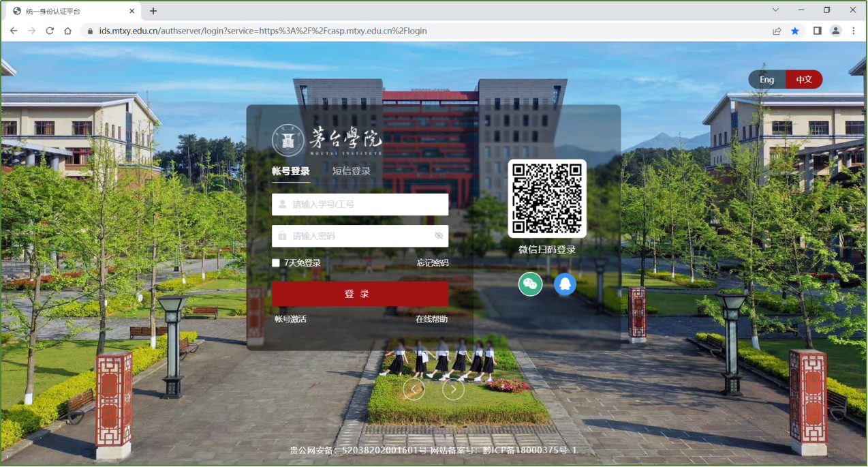This screenshot has height=467, width=868.
Task: Click the WeChat login icon
Action: click(530, 284)
